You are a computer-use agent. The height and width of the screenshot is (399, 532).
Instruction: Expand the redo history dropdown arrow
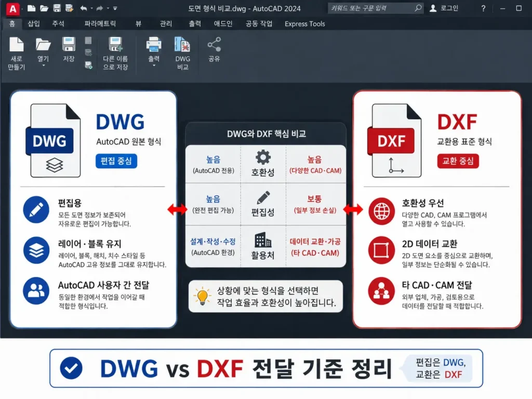108,8
